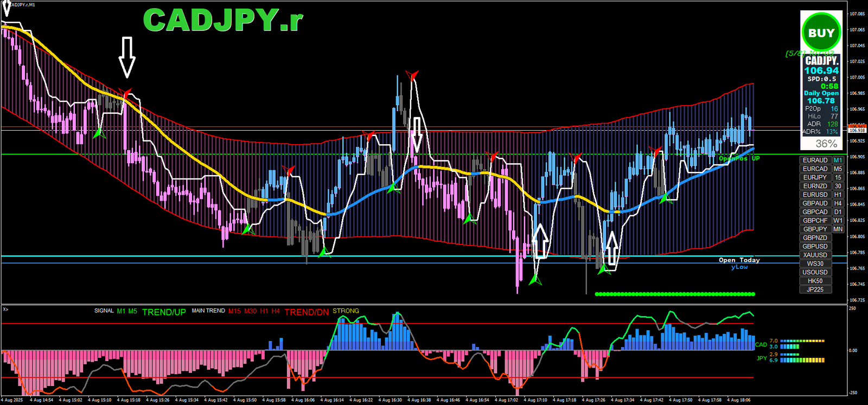Click the large white down arrow near 15:18

pyautogui.click(x=127, y=57)
